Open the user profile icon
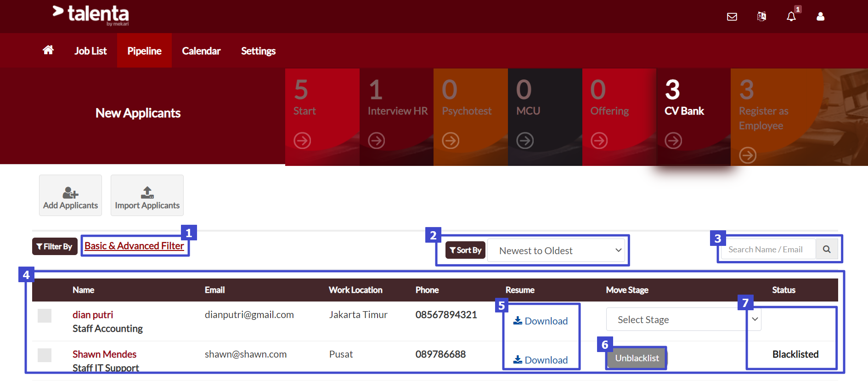 (x=821, y=17)
